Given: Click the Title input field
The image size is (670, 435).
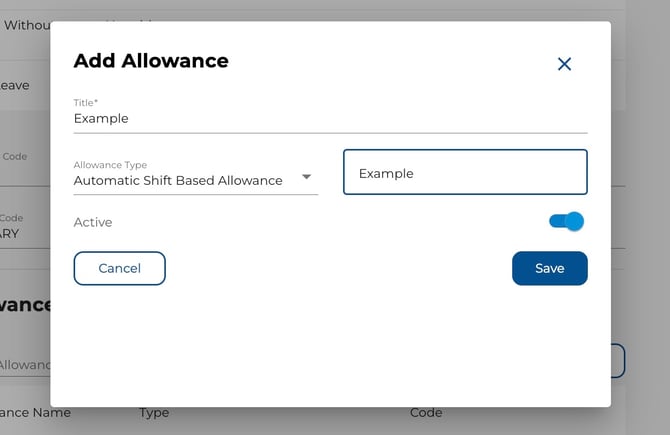Looking at the screenshot, I should tap(330, 118).
